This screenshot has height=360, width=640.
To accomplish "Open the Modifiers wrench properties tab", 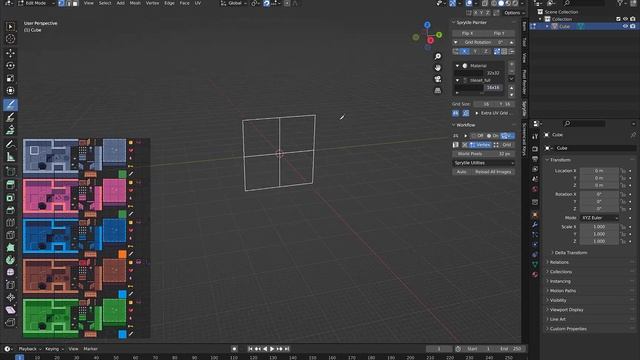I will (535, 224).
